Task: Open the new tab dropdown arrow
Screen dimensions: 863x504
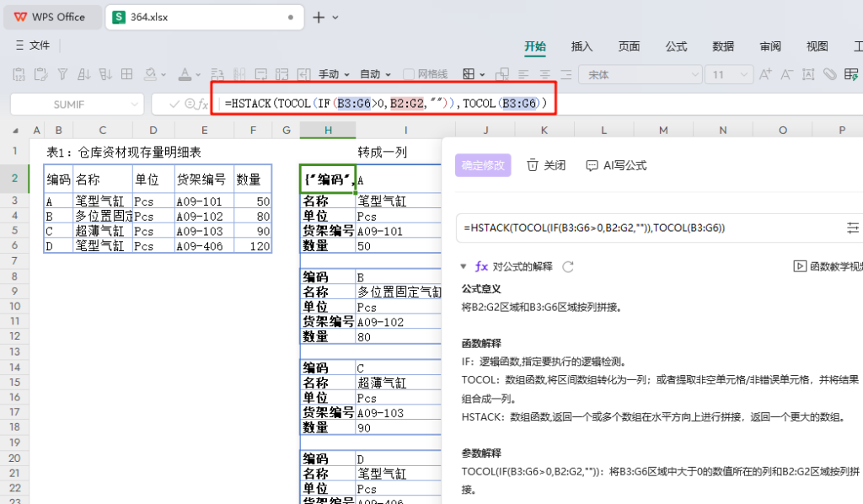Action: pos(335,18)
